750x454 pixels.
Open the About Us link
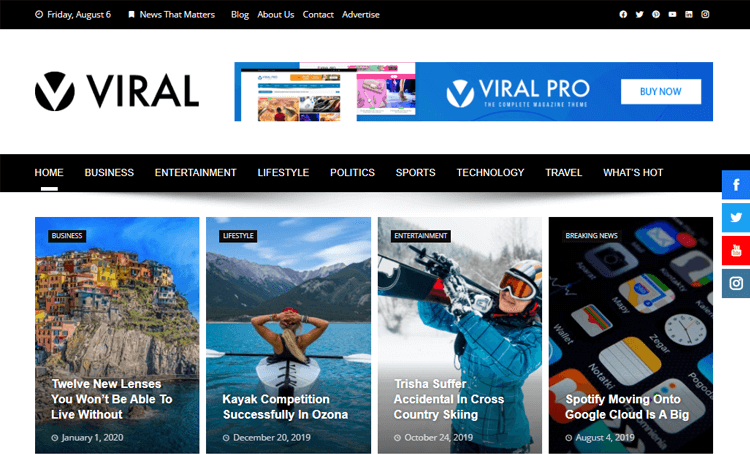[276, 14]
